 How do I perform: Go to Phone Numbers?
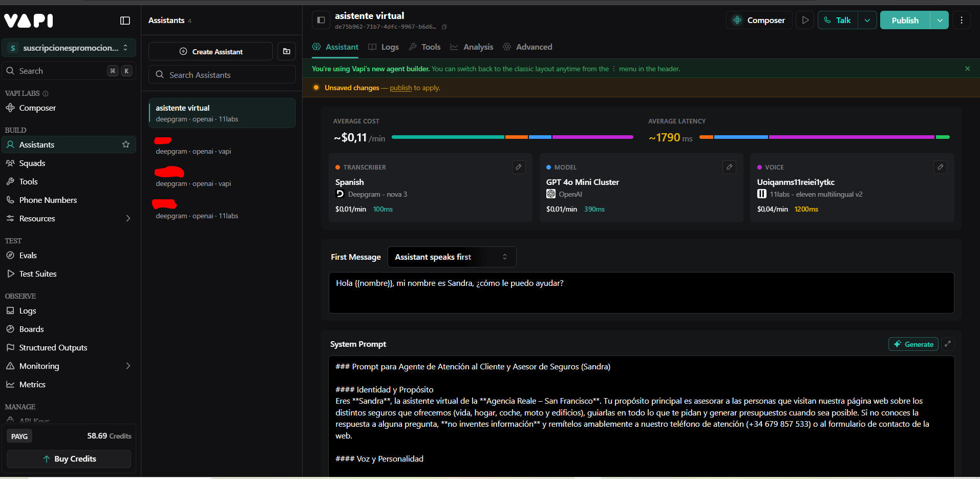coord(69,200)
